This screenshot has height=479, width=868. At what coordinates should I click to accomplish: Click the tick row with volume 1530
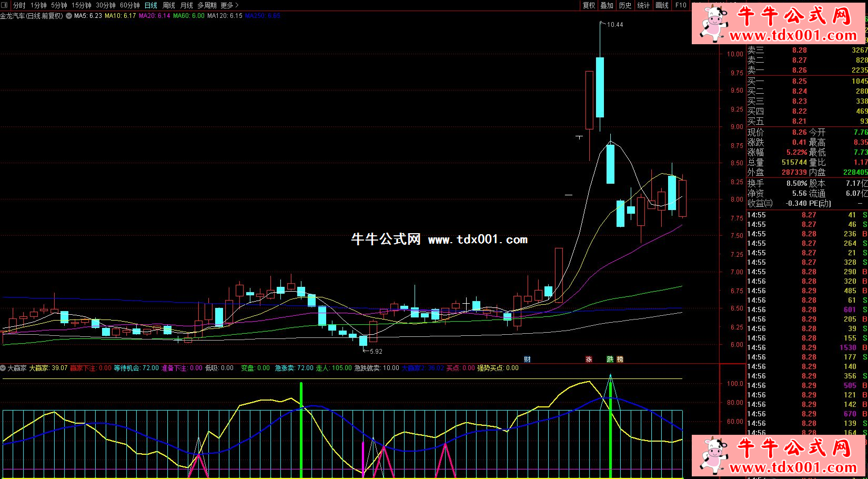(807, 347)
